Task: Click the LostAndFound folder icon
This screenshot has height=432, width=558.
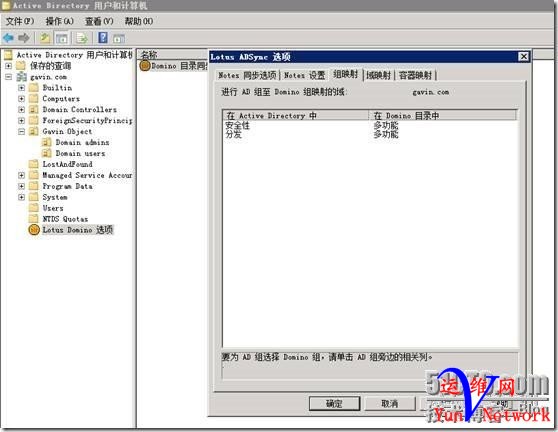Action: coord(33,164)
